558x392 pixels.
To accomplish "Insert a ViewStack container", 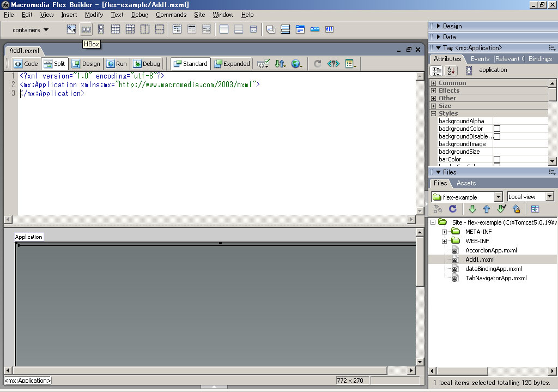I will point(271,29).
